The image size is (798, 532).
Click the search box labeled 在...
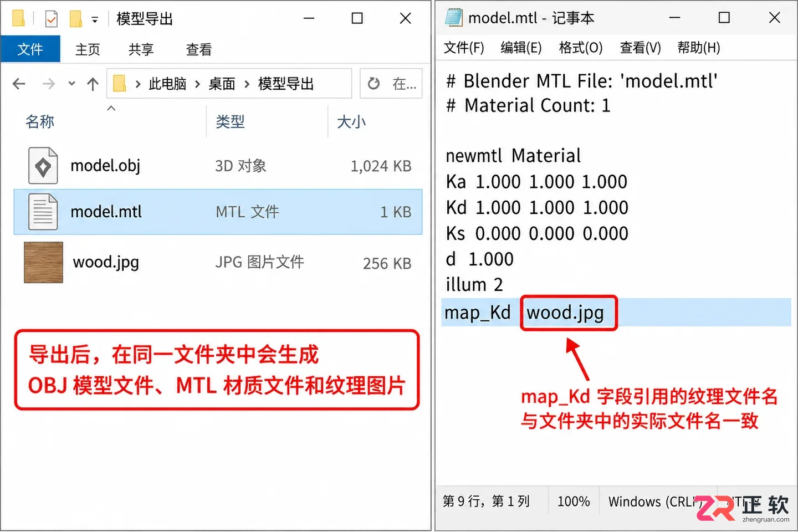404,84
